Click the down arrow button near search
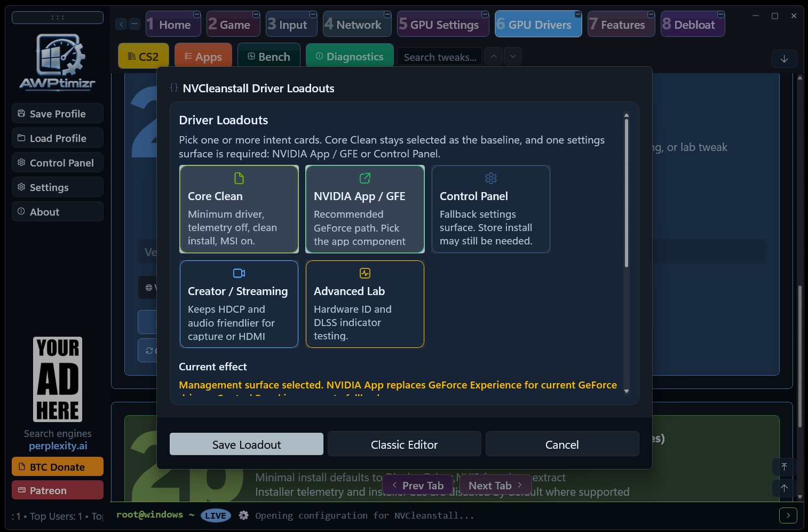 coord(784,59)
